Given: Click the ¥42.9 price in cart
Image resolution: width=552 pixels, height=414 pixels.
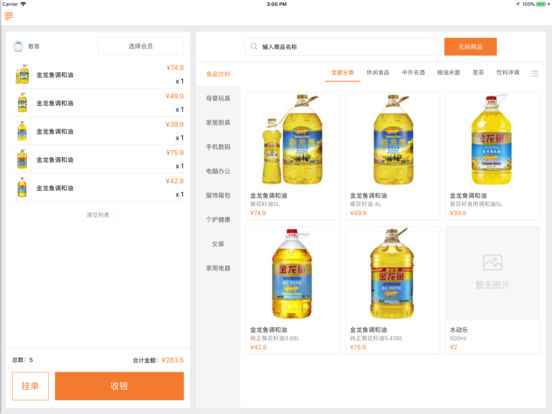Looking at the screenshot, I should pyautogui.click(x=175, y=181).
